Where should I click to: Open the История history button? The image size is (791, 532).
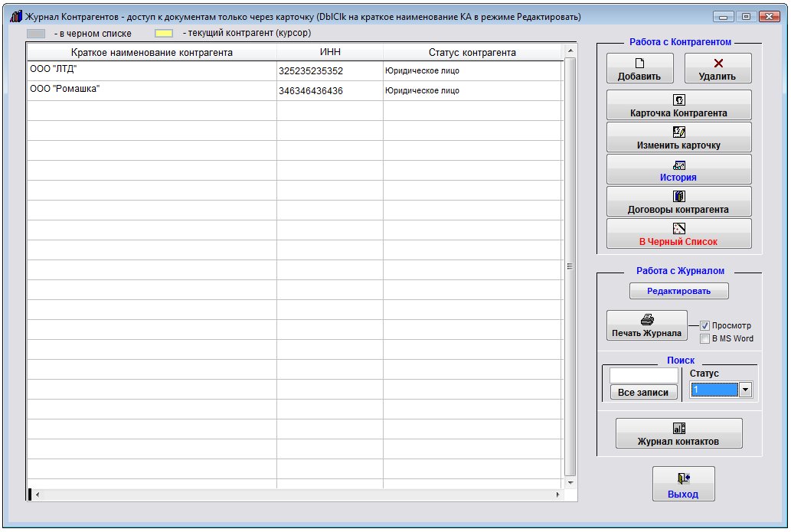678,170
